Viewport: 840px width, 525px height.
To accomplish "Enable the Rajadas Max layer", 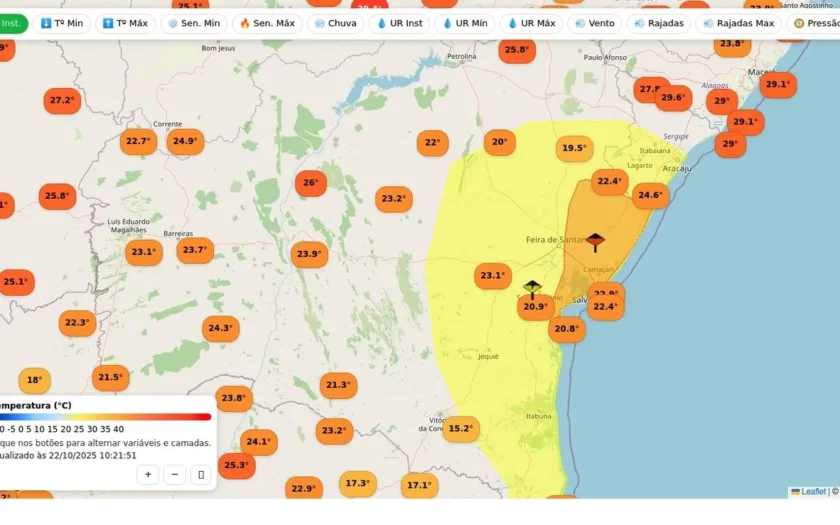I will (739, 24).
